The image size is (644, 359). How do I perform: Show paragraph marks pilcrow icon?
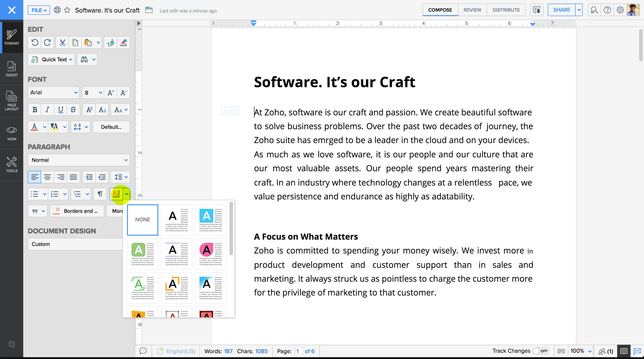(x=100, y=194)
